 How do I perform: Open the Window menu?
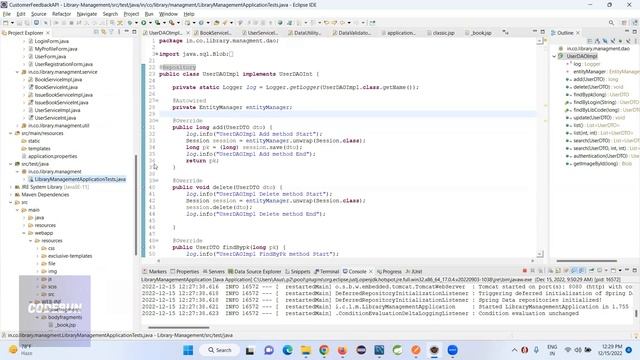[x=168, y=14]
